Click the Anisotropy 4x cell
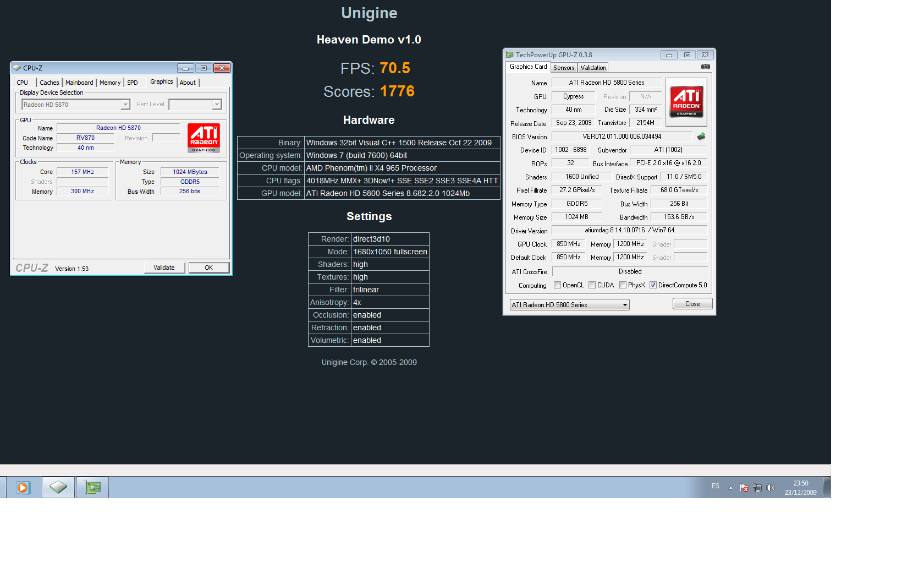Image resolution: width=924 pixels, height=578 pixels. pos(390,302)
